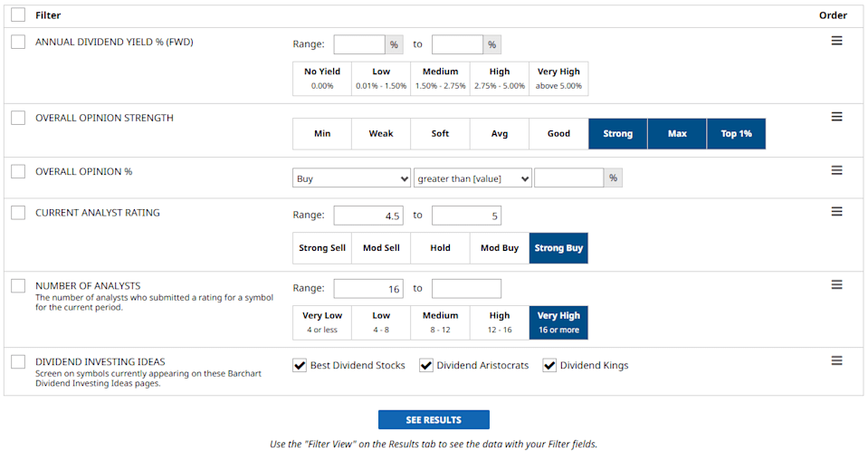Image resolution: width=868 pixels, height=451 pixels.
Task: Click reorder icon for Annual Dividend Yield row
Action: [836, 41]
